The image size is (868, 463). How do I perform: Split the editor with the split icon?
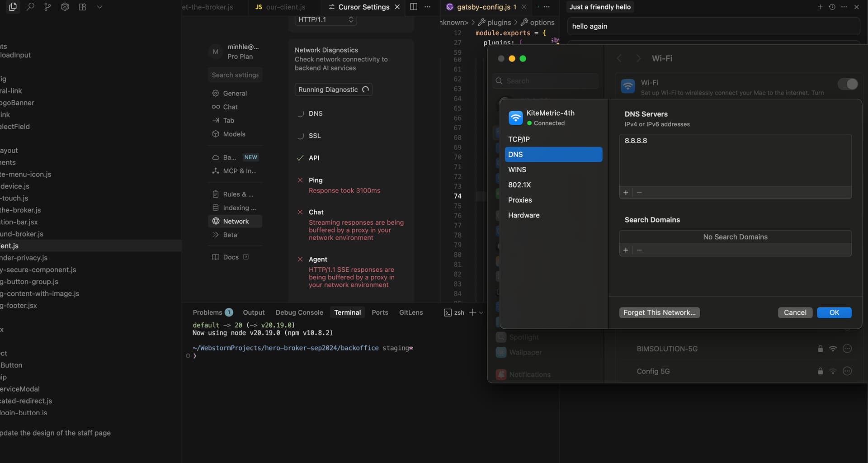pos(413,7)
